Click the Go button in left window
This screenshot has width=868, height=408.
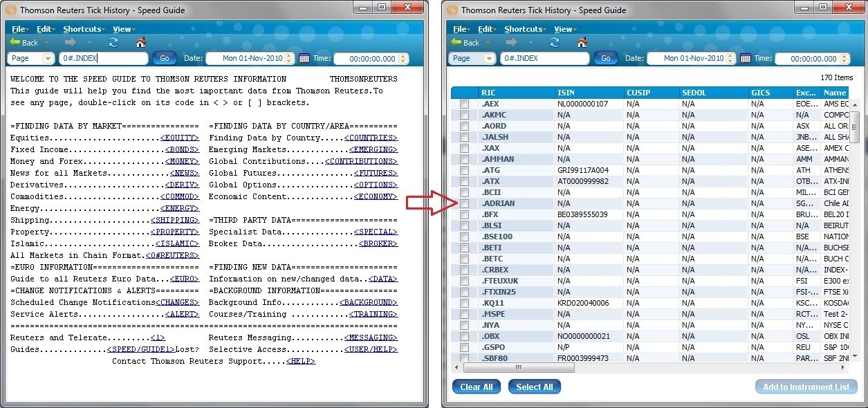click(x=165, y=59)
